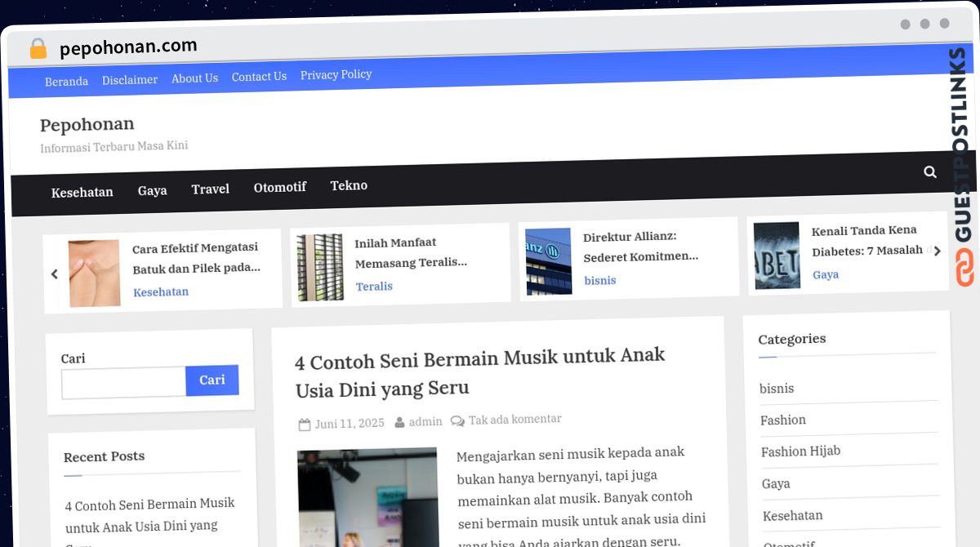Click the post date Juni 11, 2025
Viewport: 980px width, 547px height.
pos(350,423)
